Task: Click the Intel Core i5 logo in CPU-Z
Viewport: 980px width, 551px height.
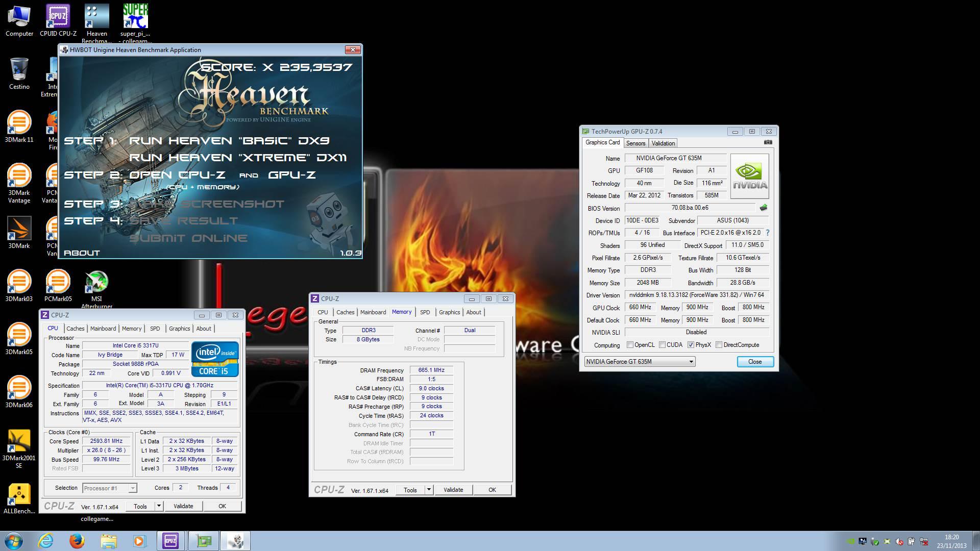Action: pyautogui.click(x=215, y=359)
